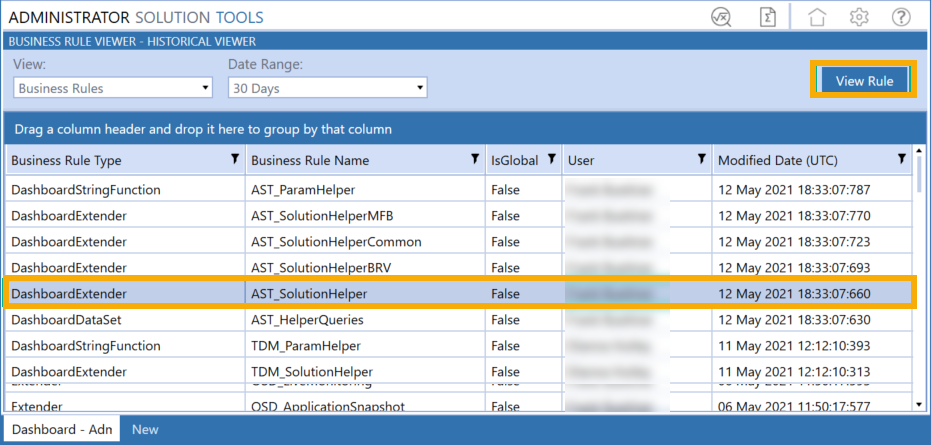
Task: Click date 12 May 2021 18:33:07:787
Action: click(794, 190)
